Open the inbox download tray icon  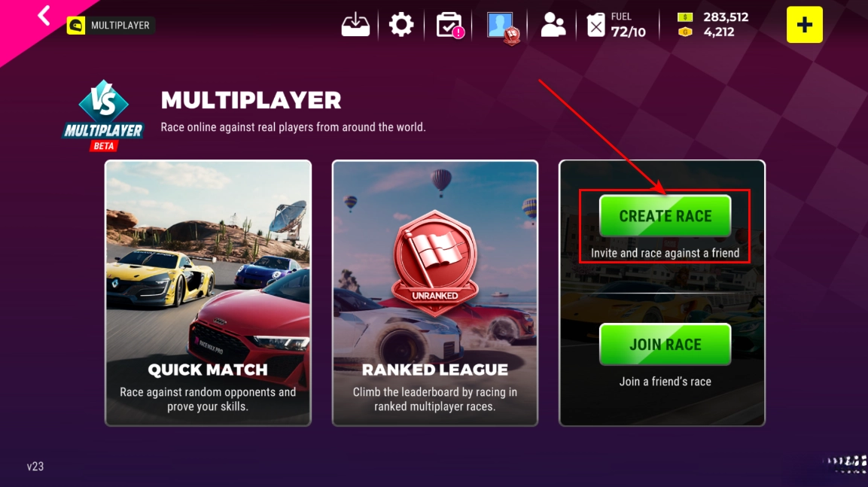[355, 25]
